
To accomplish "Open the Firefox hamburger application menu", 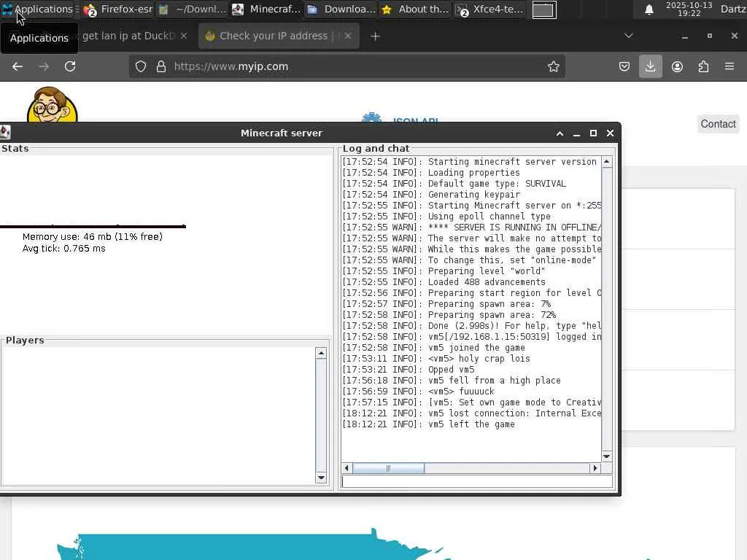I will pos(729,66).
